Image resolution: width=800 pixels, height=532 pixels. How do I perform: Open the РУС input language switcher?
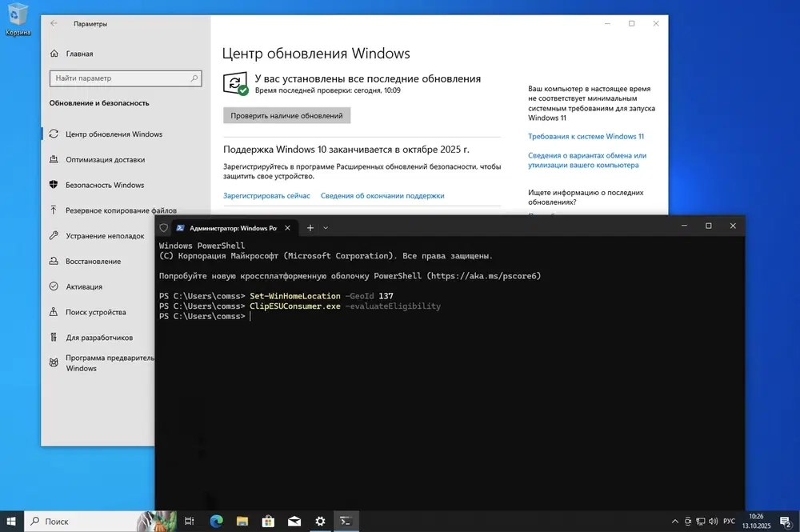point(729,521)
